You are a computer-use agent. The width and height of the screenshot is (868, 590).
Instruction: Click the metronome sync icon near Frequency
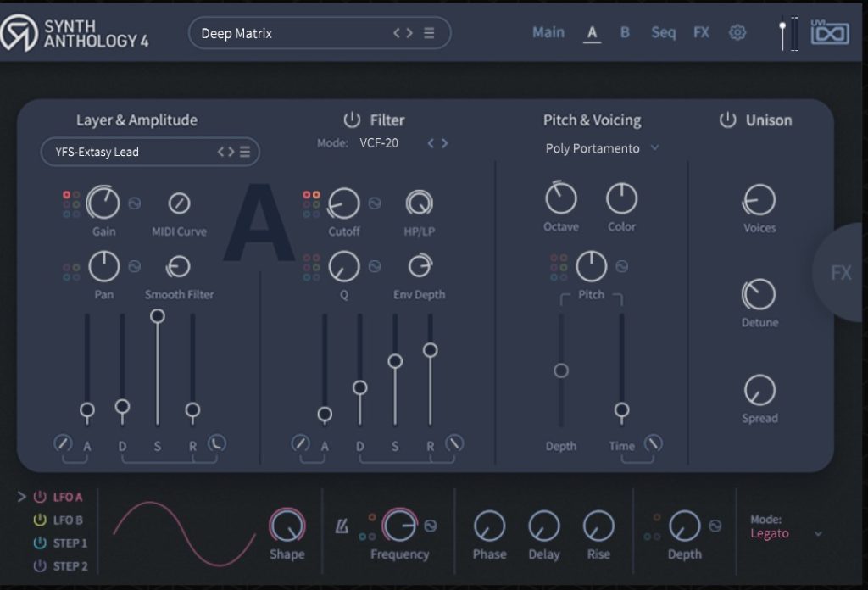(342, 527)
